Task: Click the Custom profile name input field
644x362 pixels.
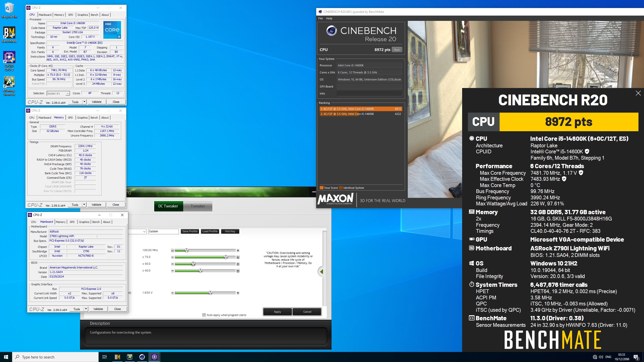Action: [163, 232]
